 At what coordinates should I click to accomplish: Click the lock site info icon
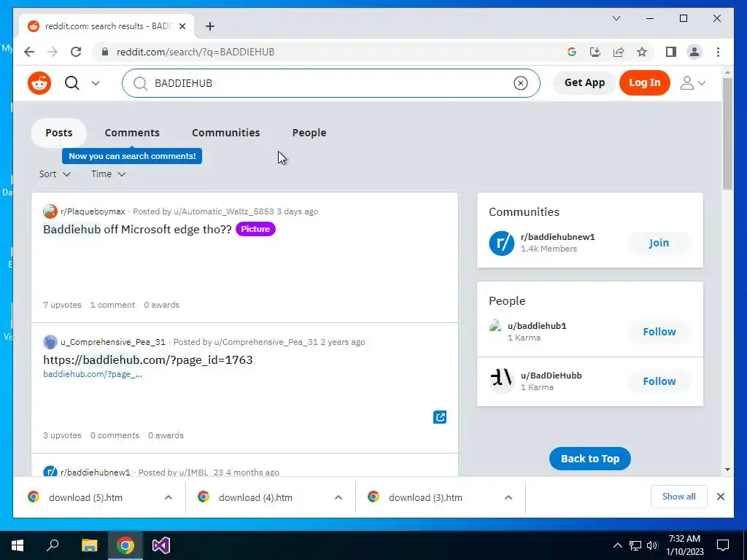click(x=105, y=52)
